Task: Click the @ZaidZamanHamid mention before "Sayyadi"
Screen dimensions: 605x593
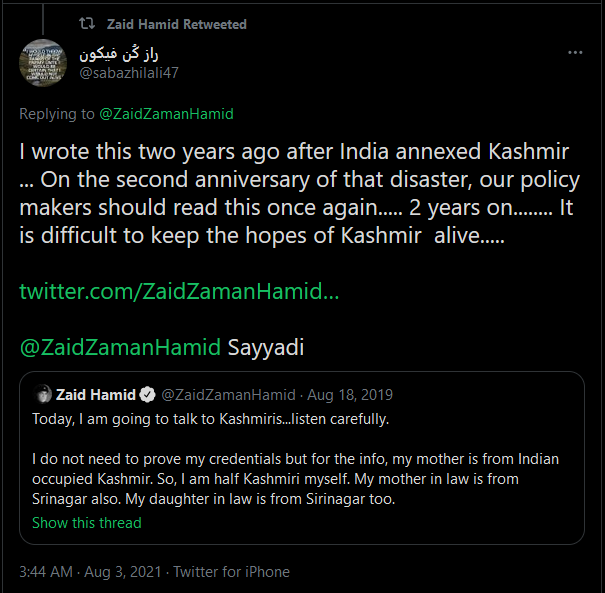Action: 120,348
